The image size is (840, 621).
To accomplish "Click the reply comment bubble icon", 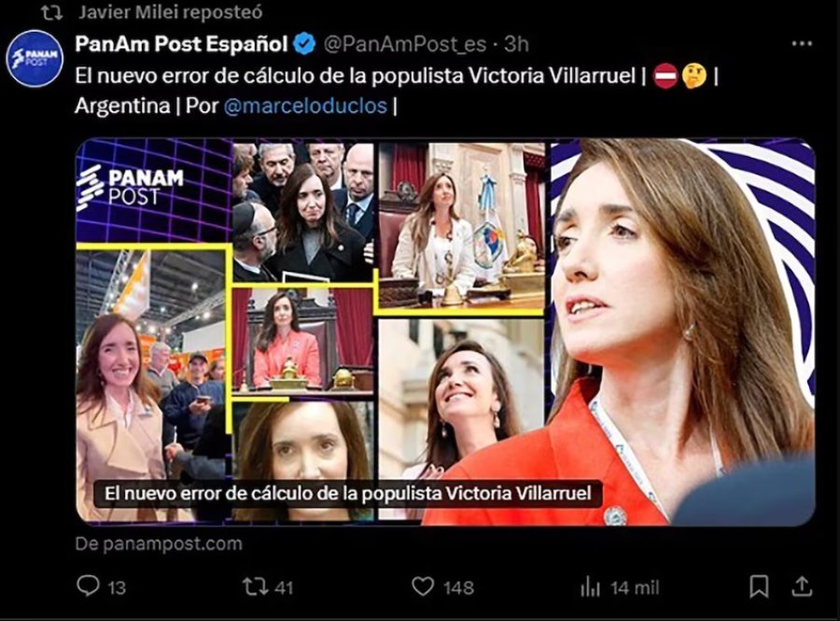I will coord(88,586).
